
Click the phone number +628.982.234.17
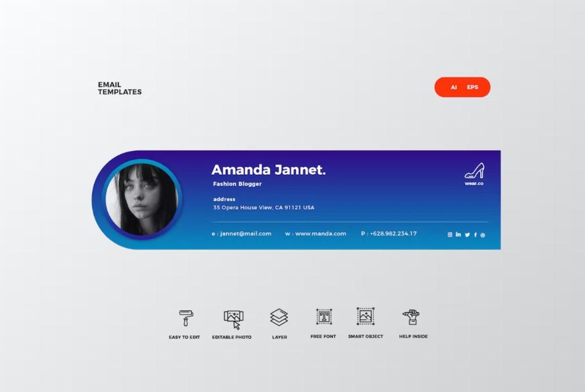(x=389, y=234)
